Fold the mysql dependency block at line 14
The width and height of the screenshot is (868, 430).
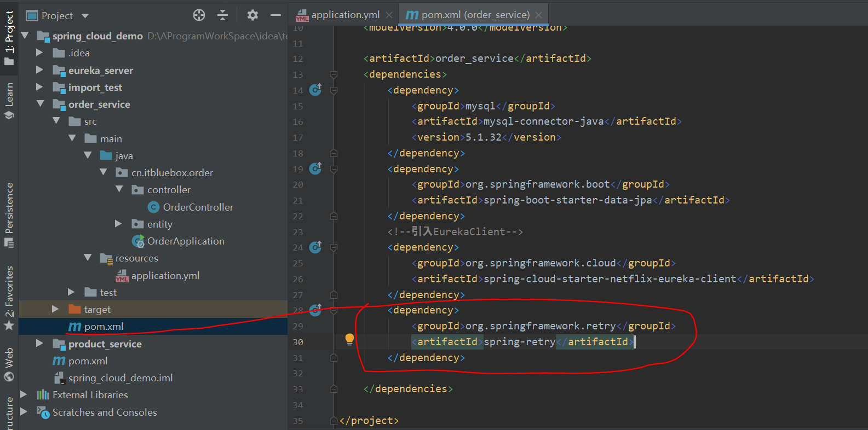click(334, 90)
